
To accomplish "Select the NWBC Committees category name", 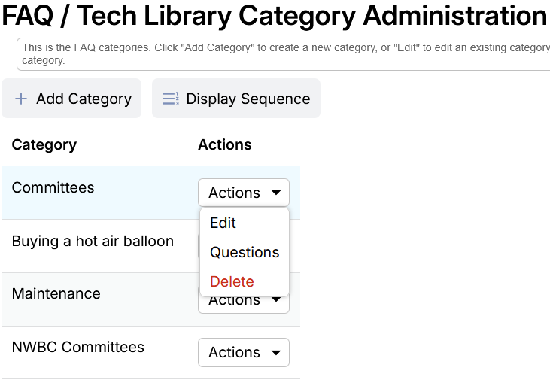I will (x=78, y=347).
